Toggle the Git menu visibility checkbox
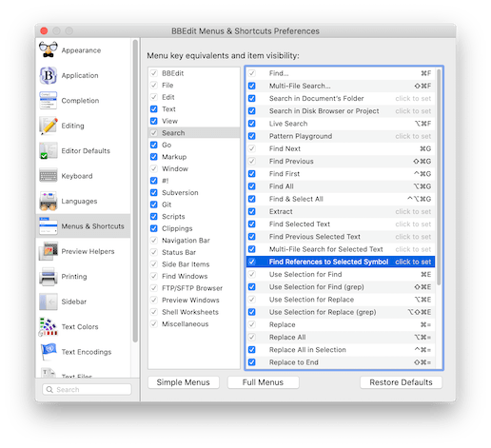This screenshot has height=448, width=491. point(154,205)
